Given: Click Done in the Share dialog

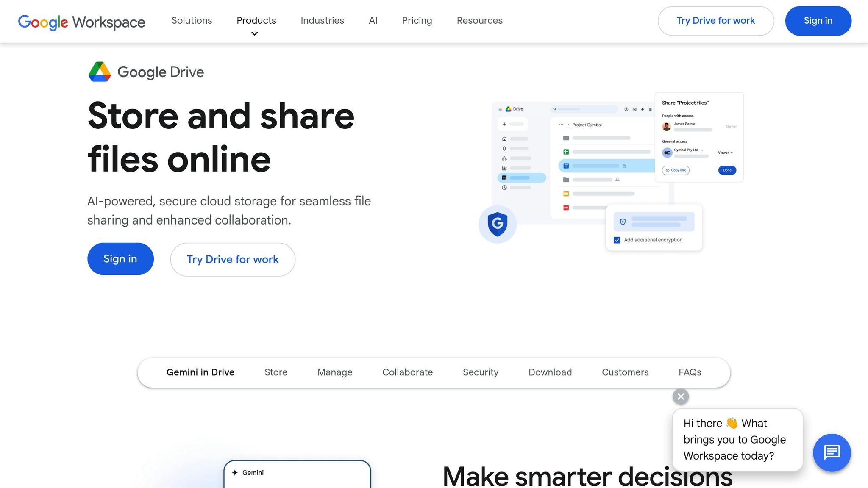Looking at the screenshot, I should (x=727, y=170).
